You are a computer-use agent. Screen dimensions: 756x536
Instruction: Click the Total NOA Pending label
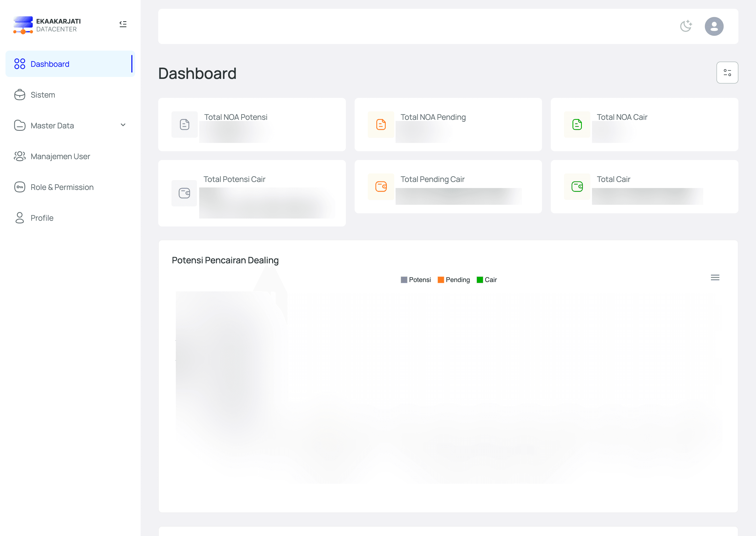(433, 117)
